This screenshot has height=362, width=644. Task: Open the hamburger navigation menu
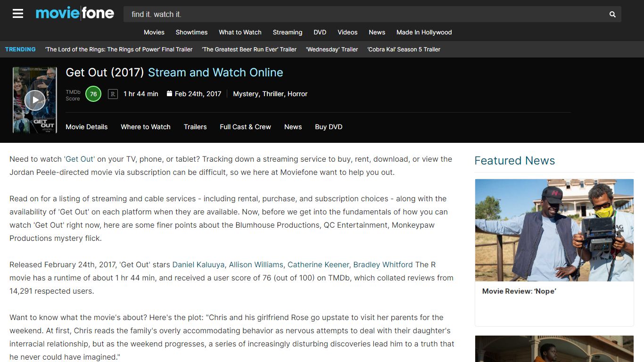click(x=18, y=14)
